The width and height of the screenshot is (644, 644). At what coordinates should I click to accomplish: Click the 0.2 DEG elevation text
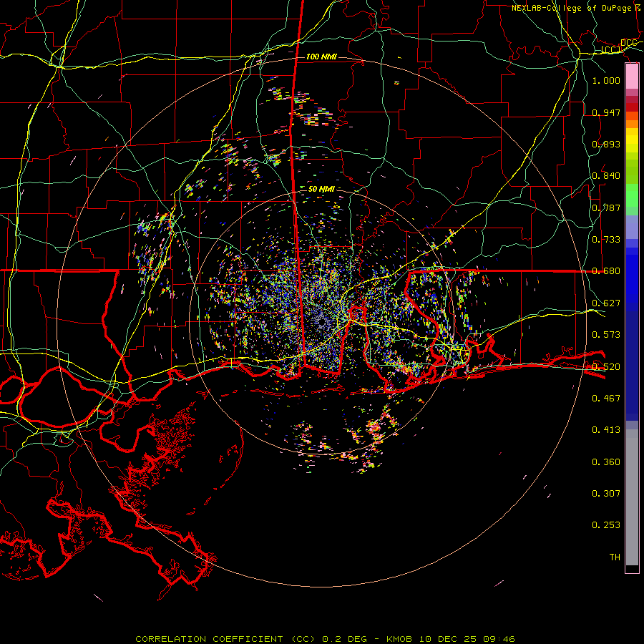[345, 639]
